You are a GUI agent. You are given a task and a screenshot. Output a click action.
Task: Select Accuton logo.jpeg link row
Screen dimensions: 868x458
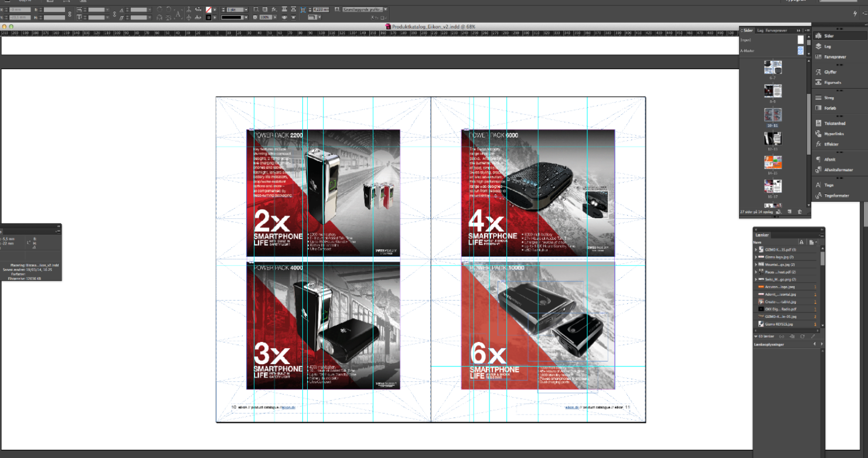point(786,287)
